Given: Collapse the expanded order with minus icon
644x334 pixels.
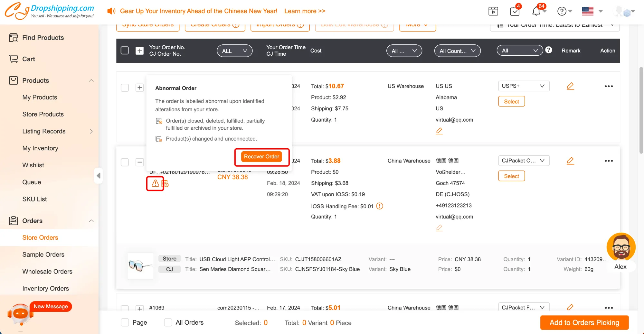Looking at the screenshot, I should click(x=139, y=162).
